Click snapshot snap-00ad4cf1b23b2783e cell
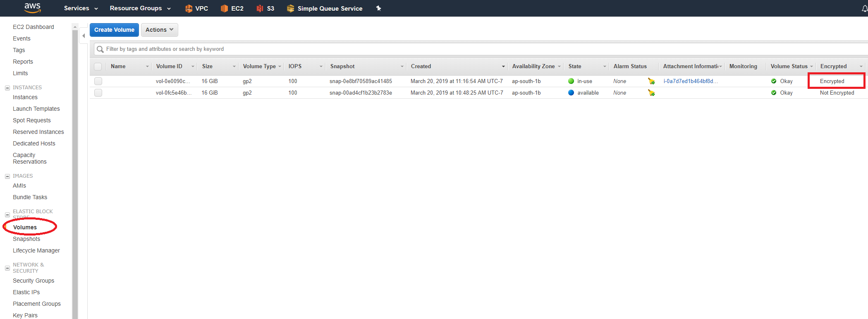The width and height of the screenshot is (868, 319). (x=361, y=93)
